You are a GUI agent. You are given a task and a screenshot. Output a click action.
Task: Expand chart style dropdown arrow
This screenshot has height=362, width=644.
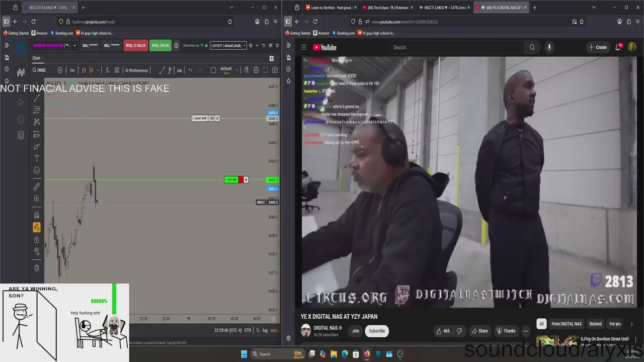[98, 70]
